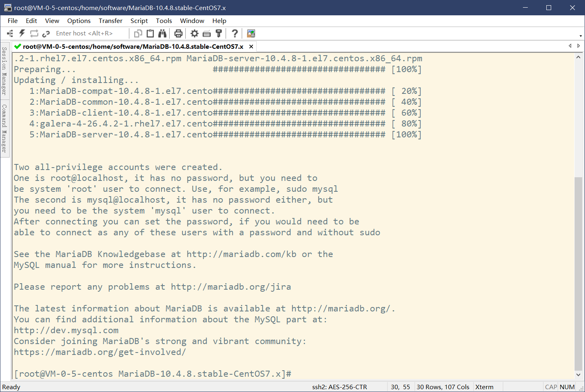
Task: Click the green connected checkmark on tab
Action: tap(17, 46)
